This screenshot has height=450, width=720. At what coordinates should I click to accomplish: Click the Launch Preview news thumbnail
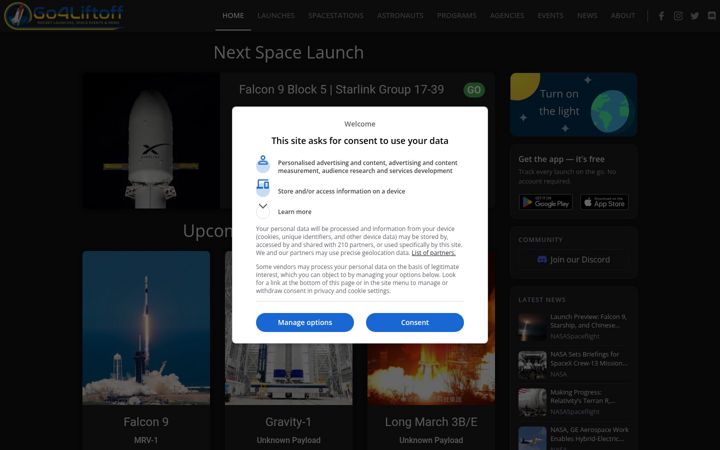532,327
